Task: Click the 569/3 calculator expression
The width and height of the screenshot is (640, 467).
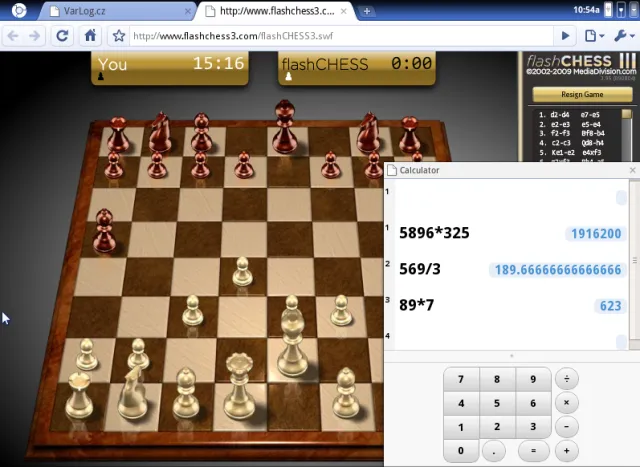Action: (x=420, y=269)
